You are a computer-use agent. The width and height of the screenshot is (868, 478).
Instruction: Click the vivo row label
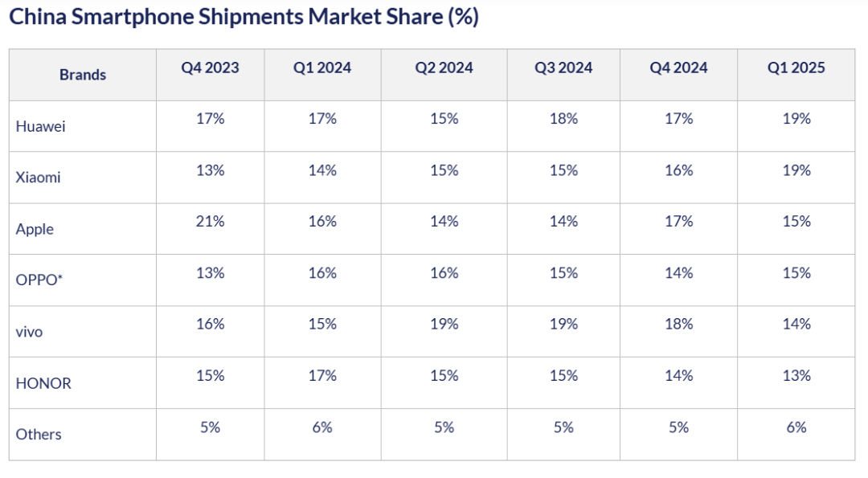30,332
